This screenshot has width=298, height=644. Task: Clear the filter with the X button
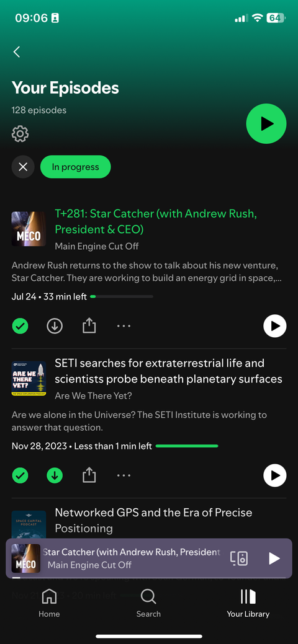(x=23, y=167)
